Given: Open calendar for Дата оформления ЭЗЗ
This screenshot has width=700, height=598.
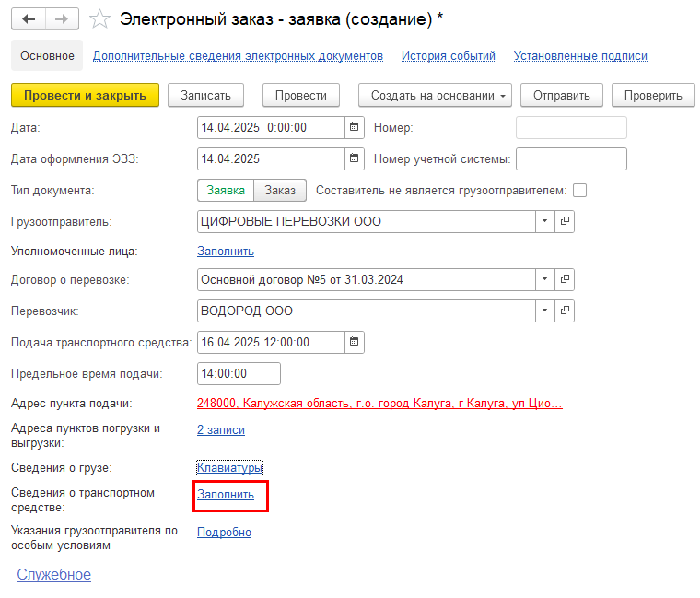Looking at the screenshot, I should [x=355, y=159].
